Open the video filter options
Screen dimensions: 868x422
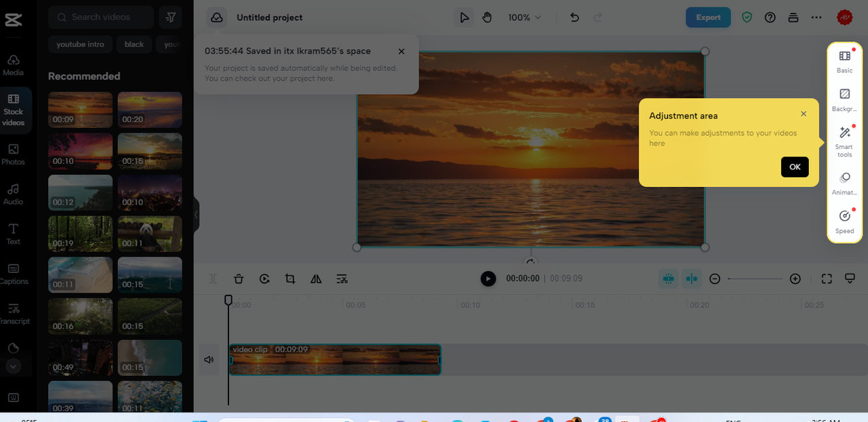(x=170, y=17)
